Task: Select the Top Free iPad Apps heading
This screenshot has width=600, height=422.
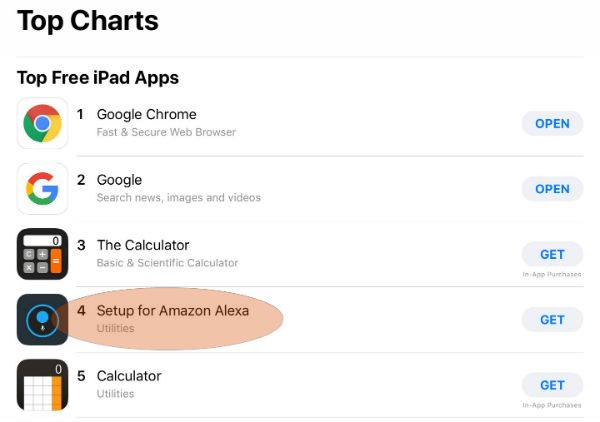Action: coord(98,78)
